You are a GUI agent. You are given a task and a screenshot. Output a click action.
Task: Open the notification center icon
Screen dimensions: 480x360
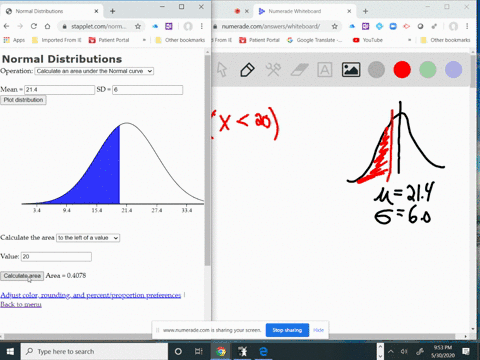(x=466, y=351)
